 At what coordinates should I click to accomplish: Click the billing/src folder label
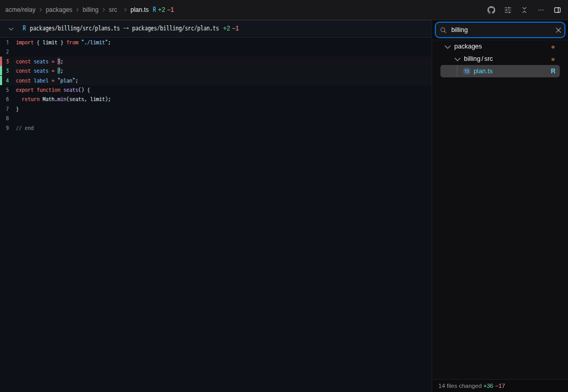pyautogui.click(x=478, y=59)
